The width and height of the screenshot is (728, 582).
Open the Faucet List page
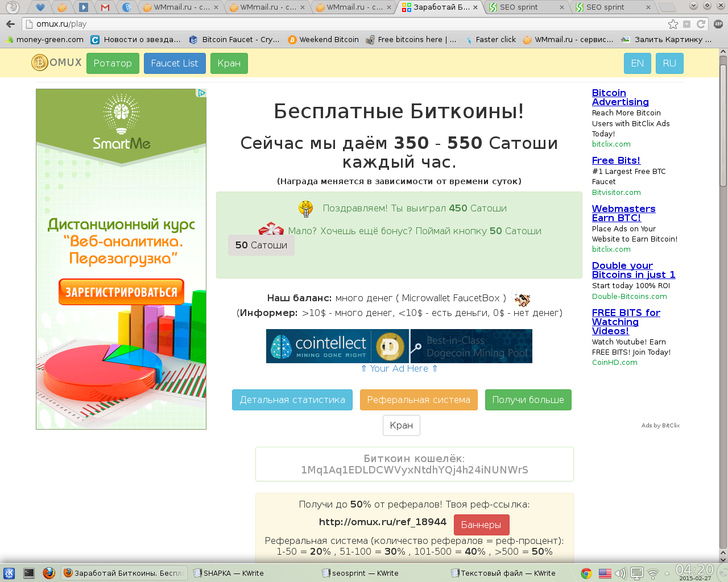click(175, 63)
